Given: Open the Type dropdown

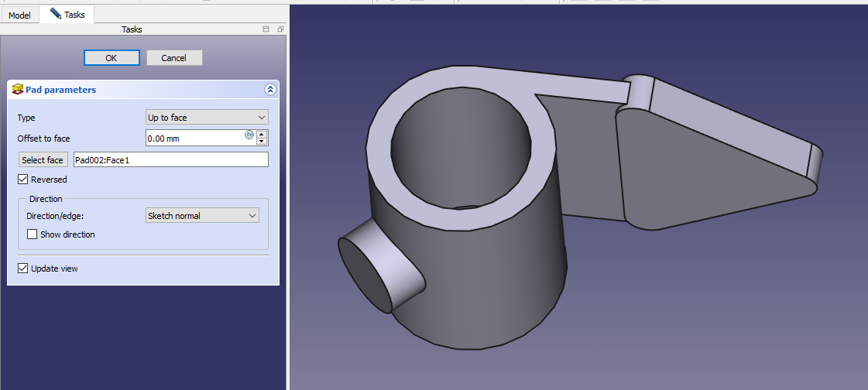Looking at the screenshot, I should coord(207,118).
